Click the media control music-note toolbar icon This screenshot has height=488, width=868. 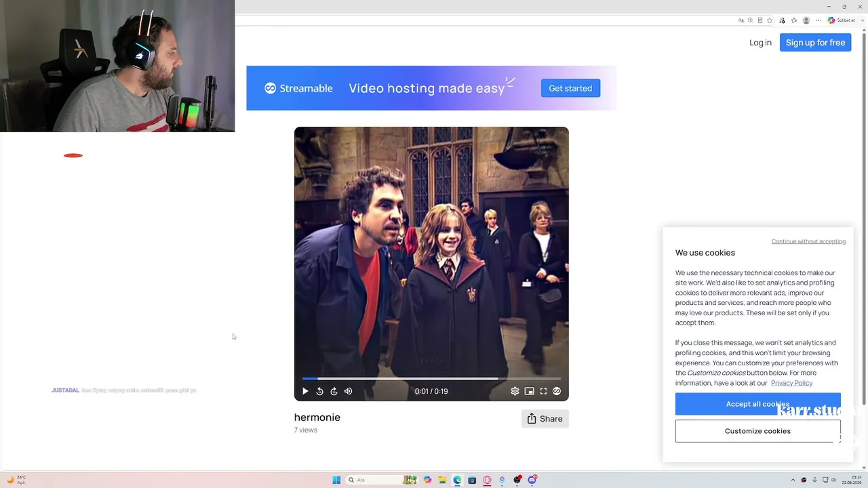pos(783,20)
